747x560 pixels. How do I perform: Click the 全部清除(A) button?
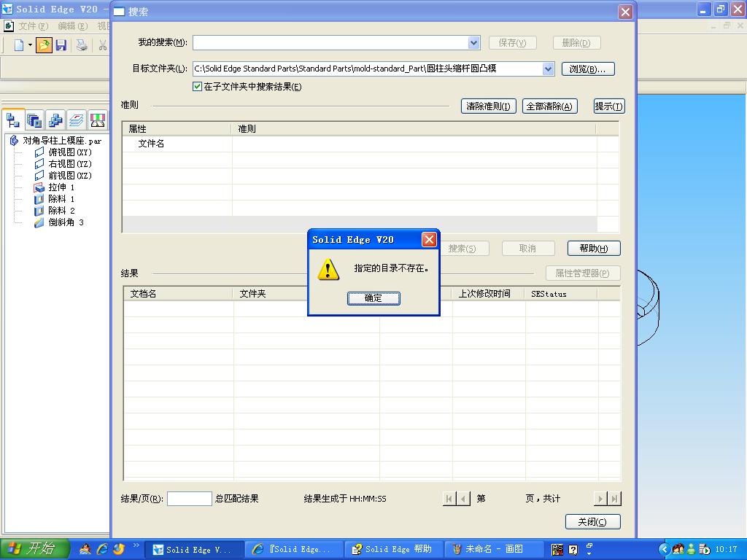(x=550, y=106)
